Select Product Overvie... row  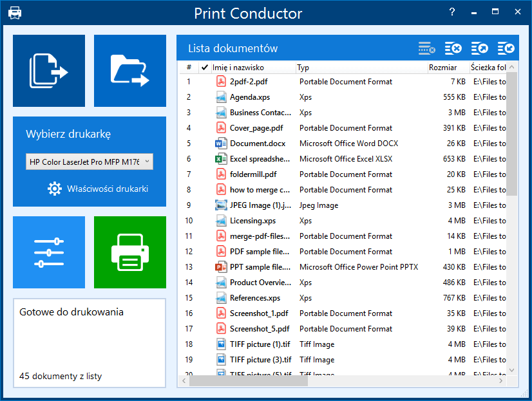(x=343, y=283)
